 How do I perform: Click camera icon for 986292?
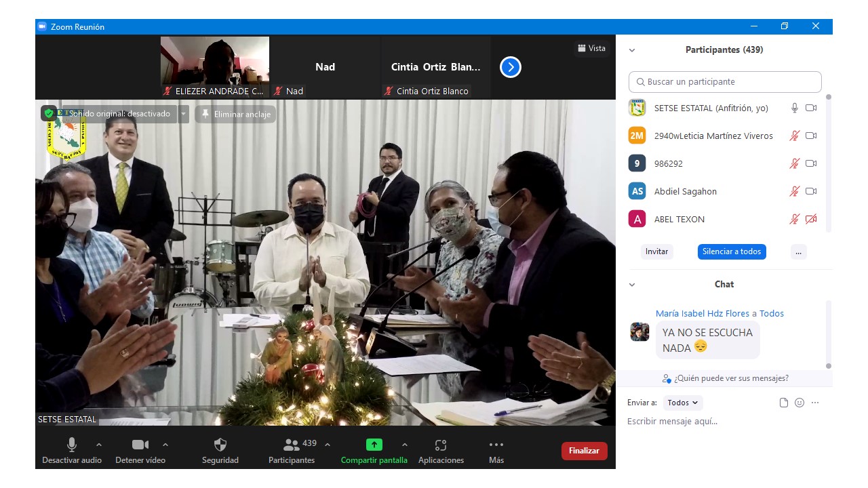click(x=811, y=163)
